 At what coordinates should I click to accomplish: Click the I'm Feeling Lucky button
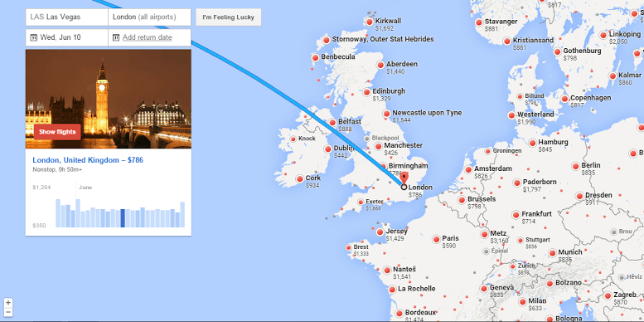(229, 17)
